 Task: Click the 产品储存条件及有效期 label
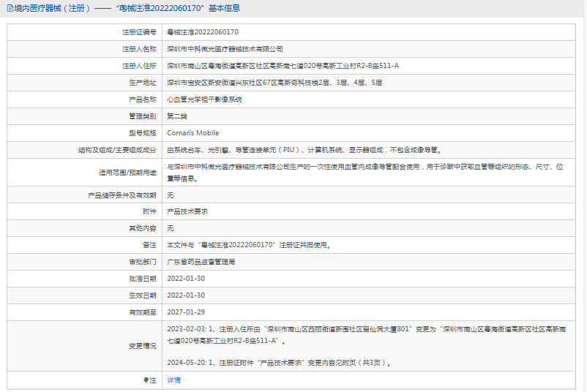pos(122,195)
